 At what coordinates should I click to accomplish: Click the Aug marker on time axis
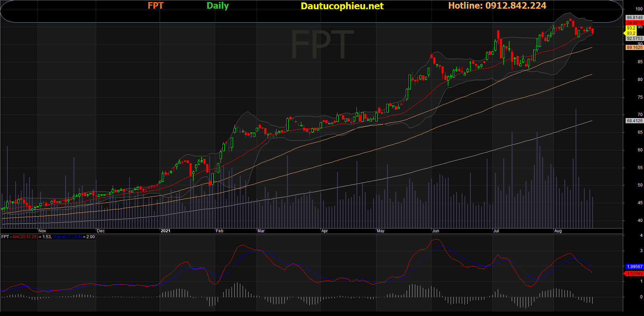click(x=558, y=231)
